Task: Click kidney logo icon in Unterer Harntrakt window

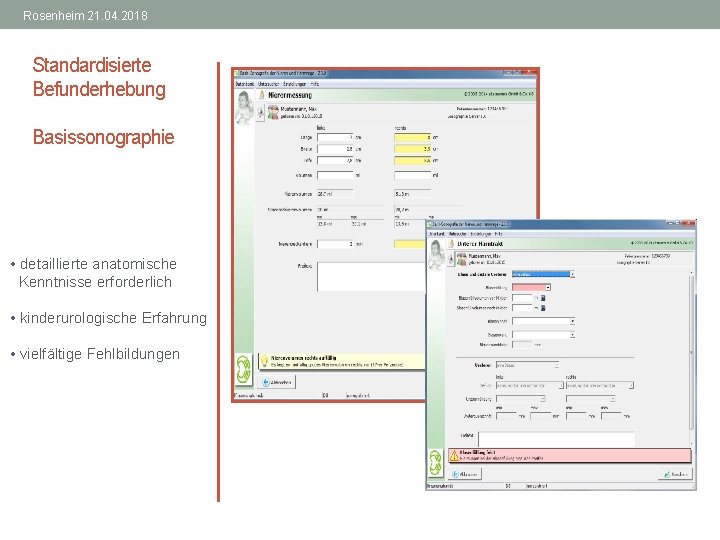Action: 435,462
